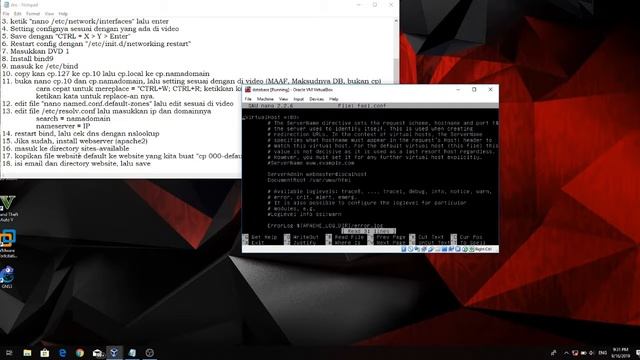Click line "14. restart bind" in Notepad

(80, 133)
